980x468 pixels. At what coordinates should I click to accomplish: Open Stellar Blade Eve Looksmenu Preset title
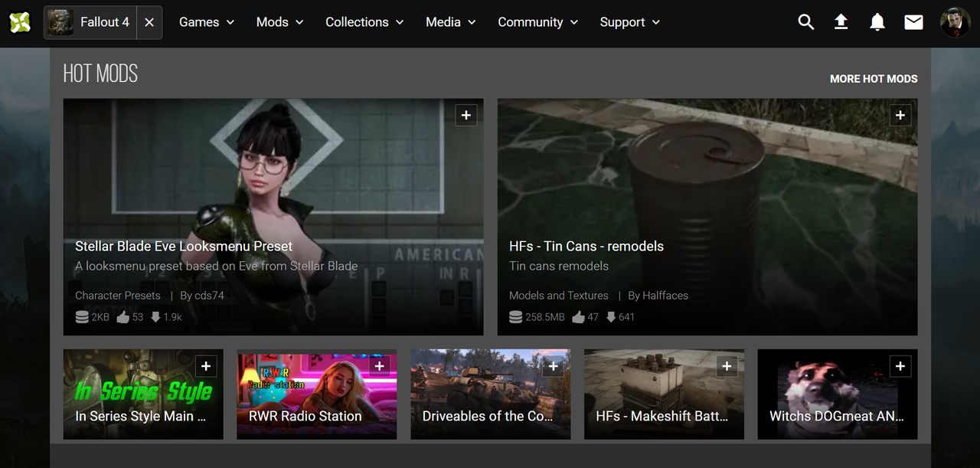pos(184,247)
